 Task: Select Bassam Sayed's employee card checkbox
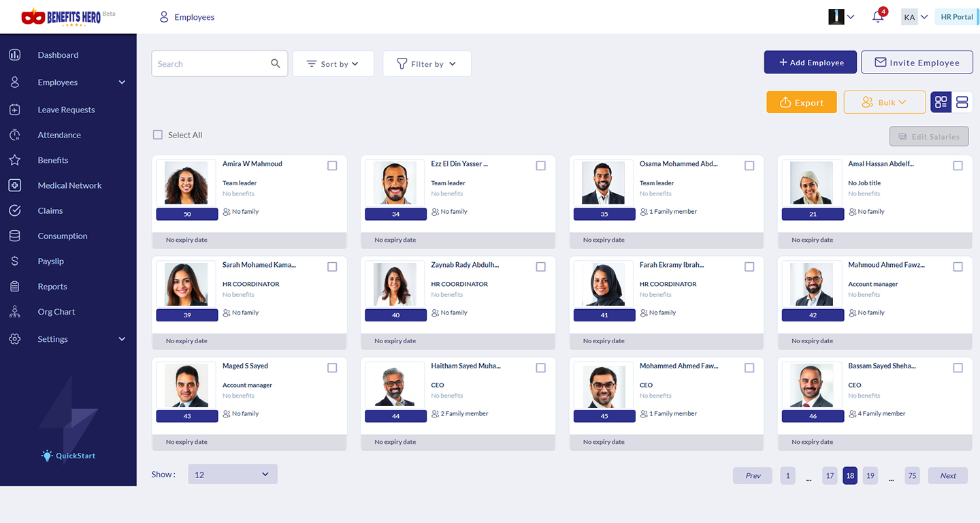point(958,368)
